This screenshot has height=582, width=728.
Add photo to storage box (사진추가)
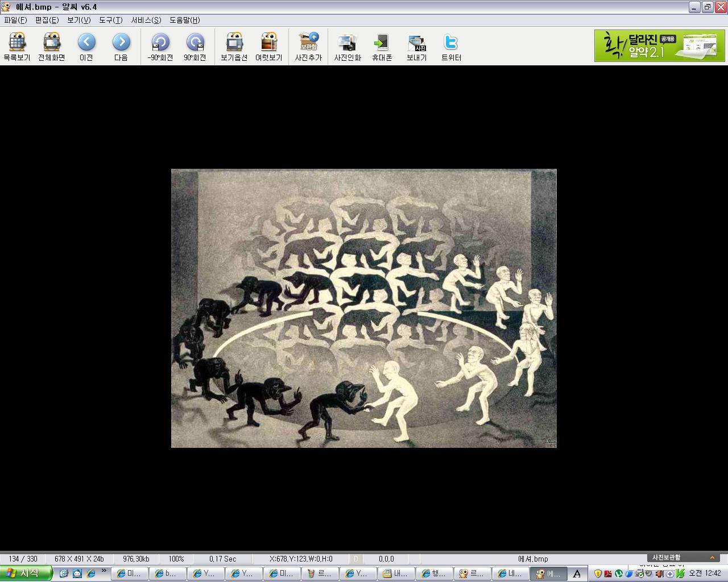(x=308, y=47)
